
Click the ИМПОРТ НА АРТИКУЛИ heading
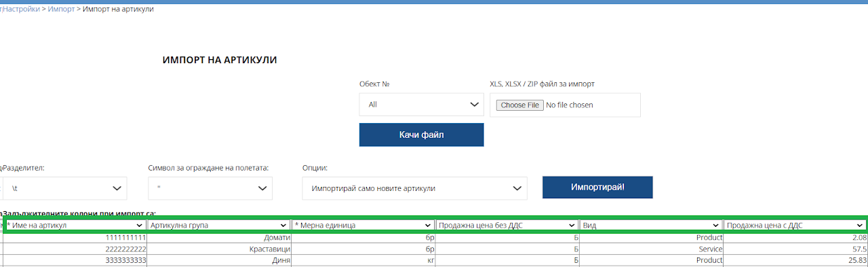220,60
